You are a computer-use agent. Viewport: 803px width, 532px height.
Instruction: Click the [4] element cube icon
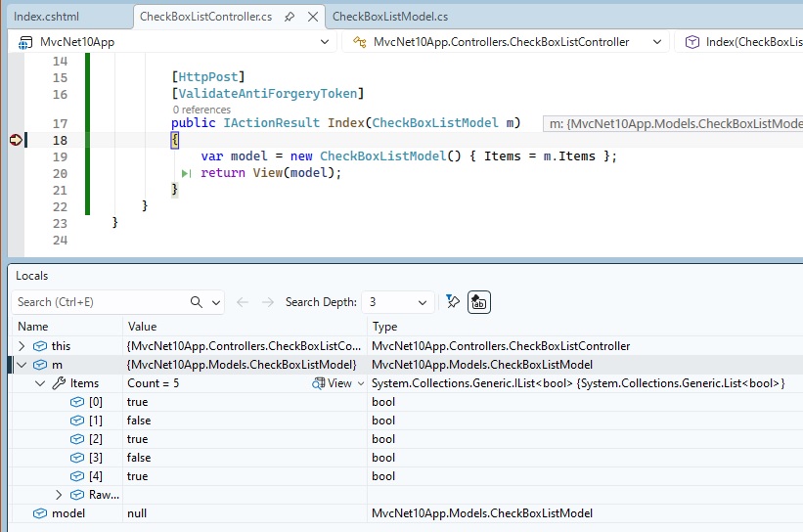pyautogui.click(x=77, y=476)
